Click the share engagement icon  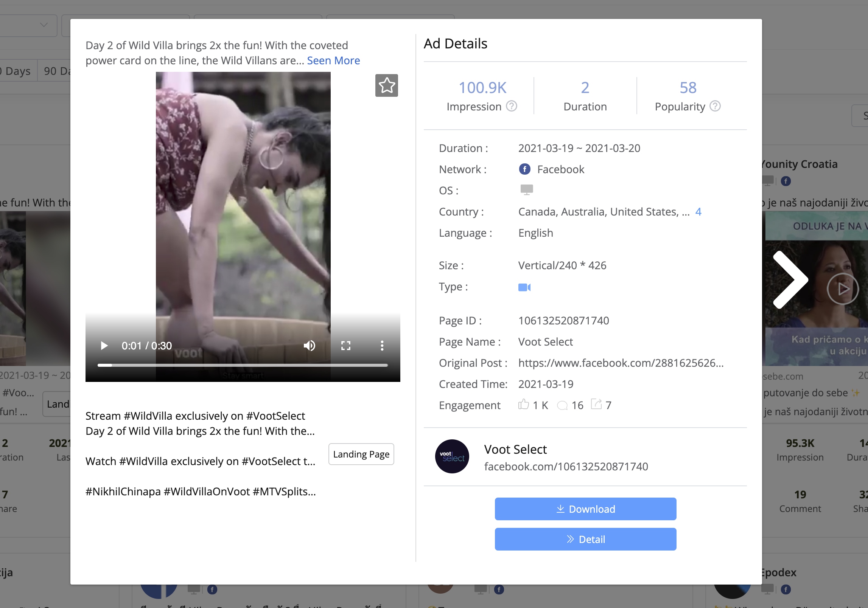tap(596, 404)
